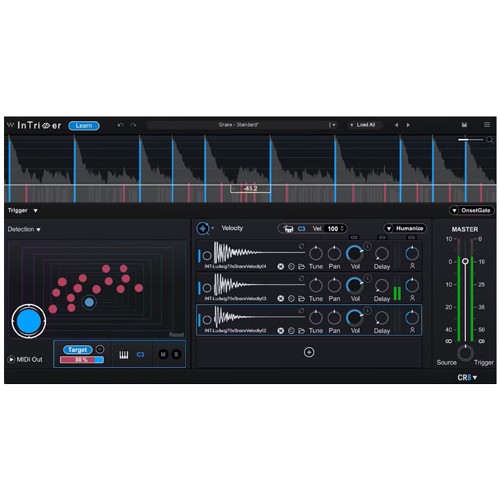This screenshot has width=500, height=500.
Task: Toggle the circle button on Velocity02 row
Action: pos(207,320)
